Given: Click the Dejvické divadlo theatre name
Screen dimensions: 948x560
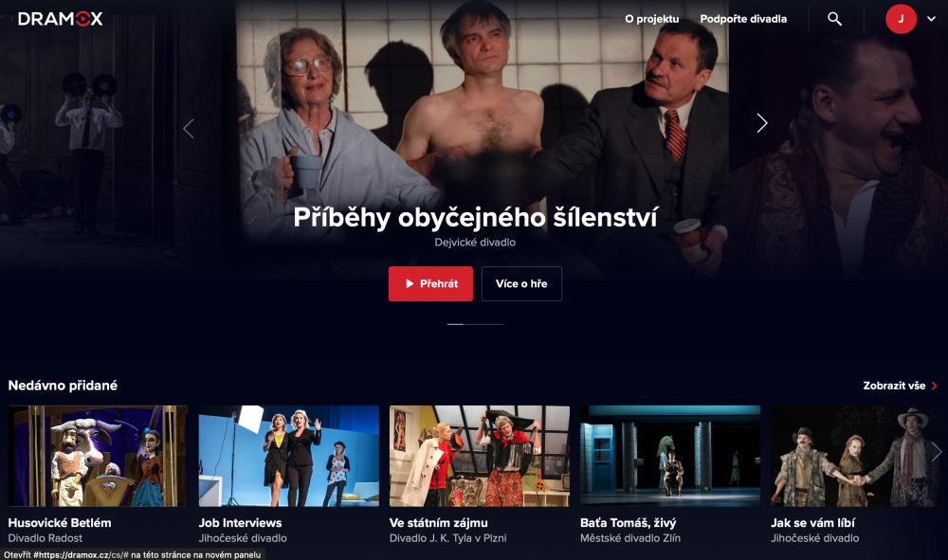Looking at the screenshot, I should (x=475, y=243).
